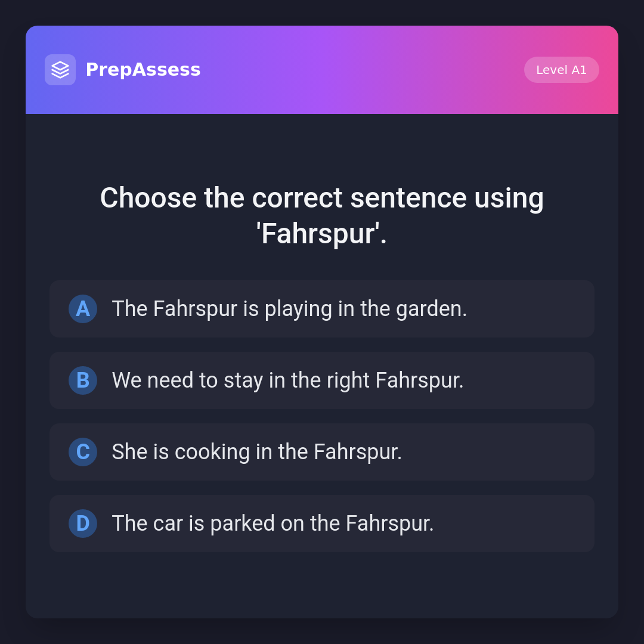Click the empty card area below option D
644x644 pixels.
[x=322, y=584]
